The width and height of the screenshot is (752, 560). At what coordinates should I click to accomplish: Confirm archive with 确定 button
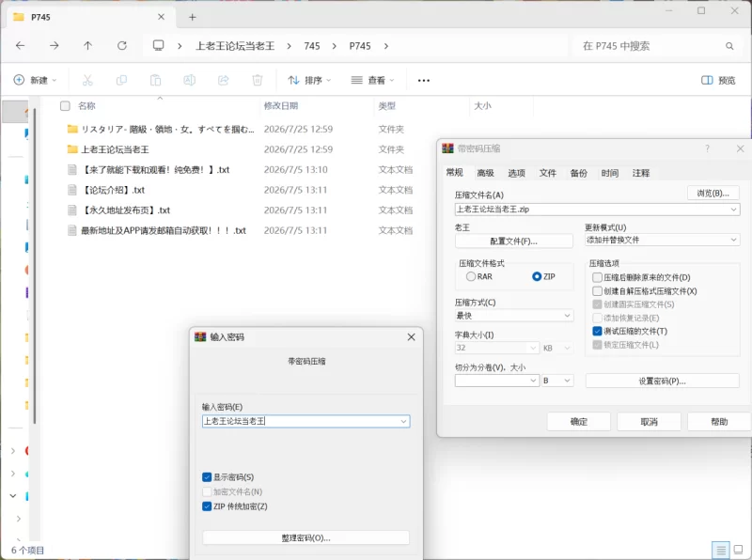(x=579, y=422)
